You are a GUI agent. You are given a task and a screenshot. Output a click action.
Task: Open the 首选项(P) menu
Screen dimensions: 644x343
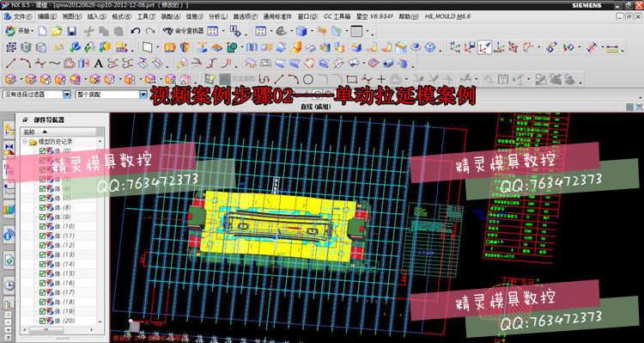246,17
